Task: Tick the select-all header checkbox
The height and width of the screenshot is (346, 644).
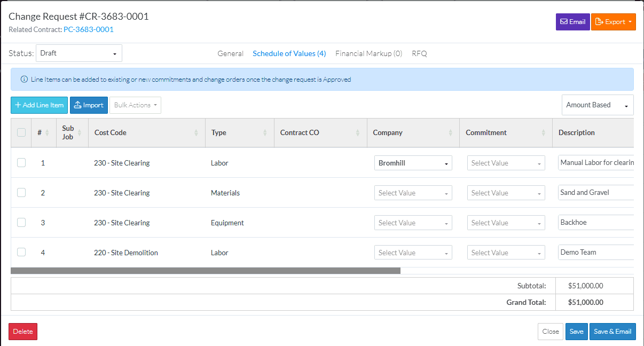Action: (21, 132)
